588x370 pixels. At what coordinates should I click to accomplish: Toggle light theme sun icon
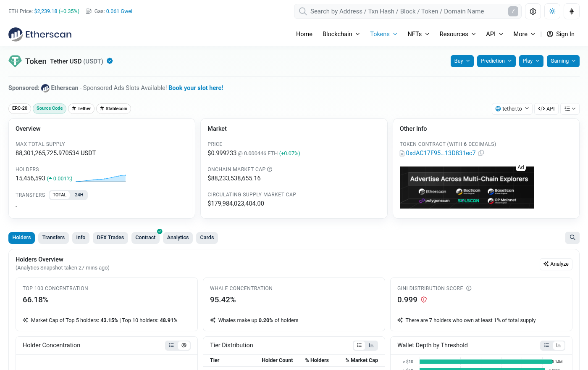click(552, 11)
